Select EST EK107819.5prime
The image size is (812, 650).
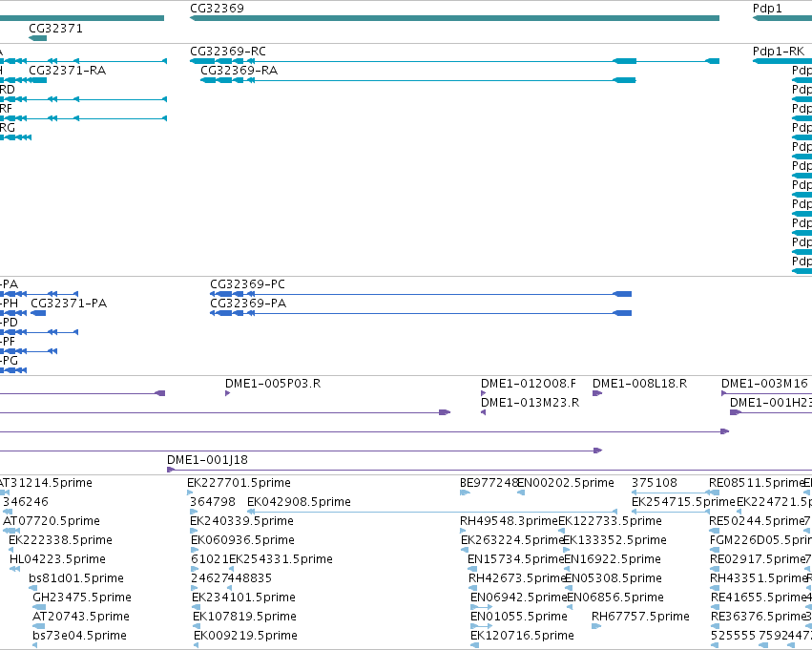244,617
